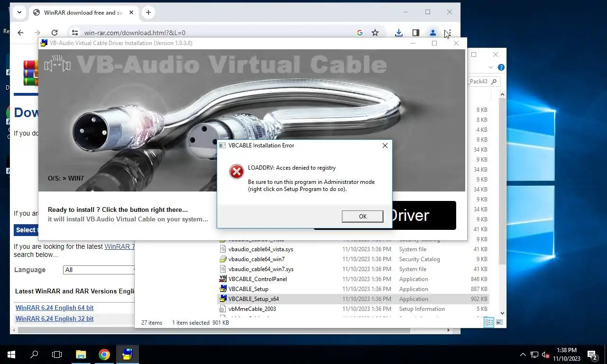Close the VBCABLE Installation Error dialog
Viewport: 607px width, 364px height.
(x=385, y=146)
